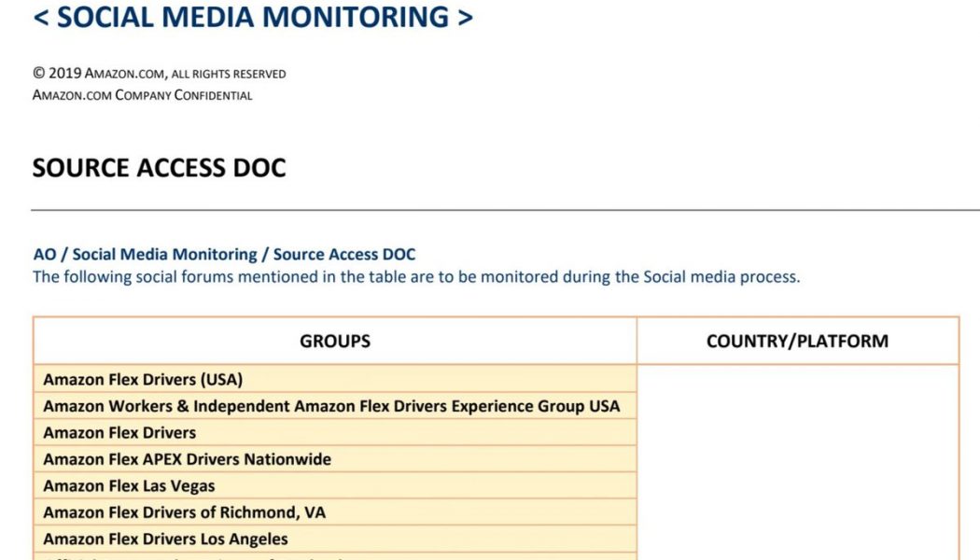
Task: Click the 'Source Access DOC' breadcrumb item
Action: 344,254
